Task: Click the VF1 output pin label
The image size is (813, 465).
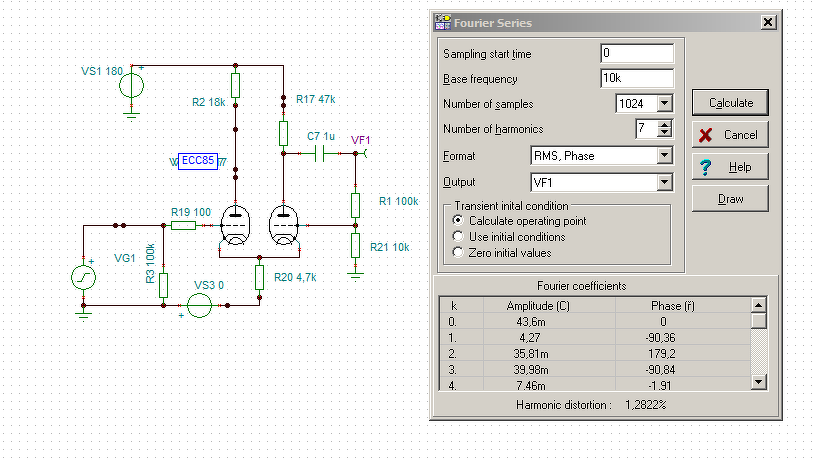Action: tap(360, 140)
